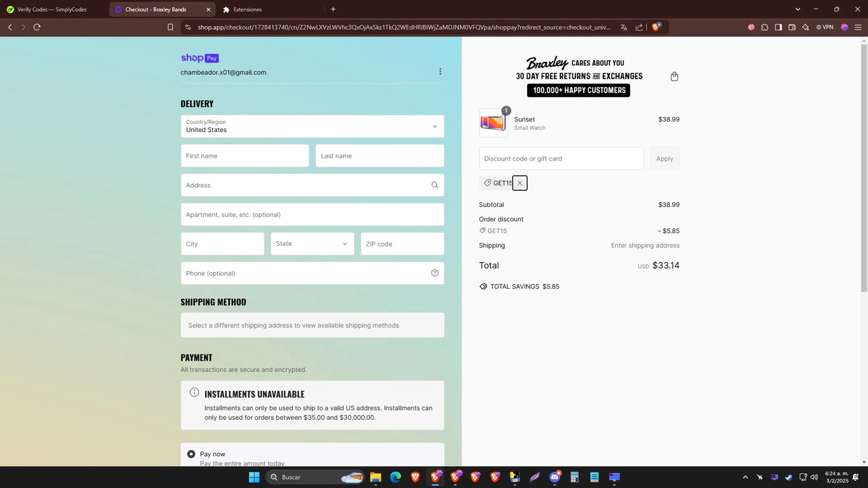
Task: Open the pink striped extension icon
Action: pyautogui.click(x=751, y=27)
